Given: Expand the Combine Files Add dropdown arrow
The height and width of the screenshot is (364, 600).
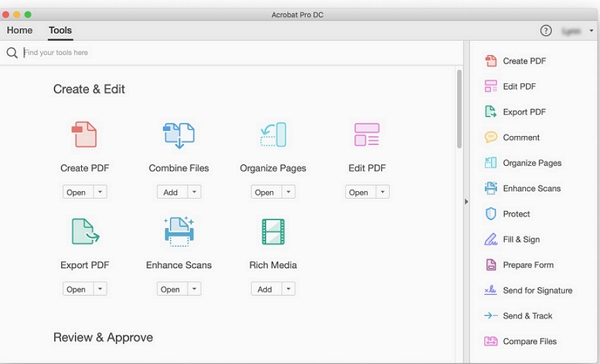Looking at the screenshot, I should click(x=194, y=192).
